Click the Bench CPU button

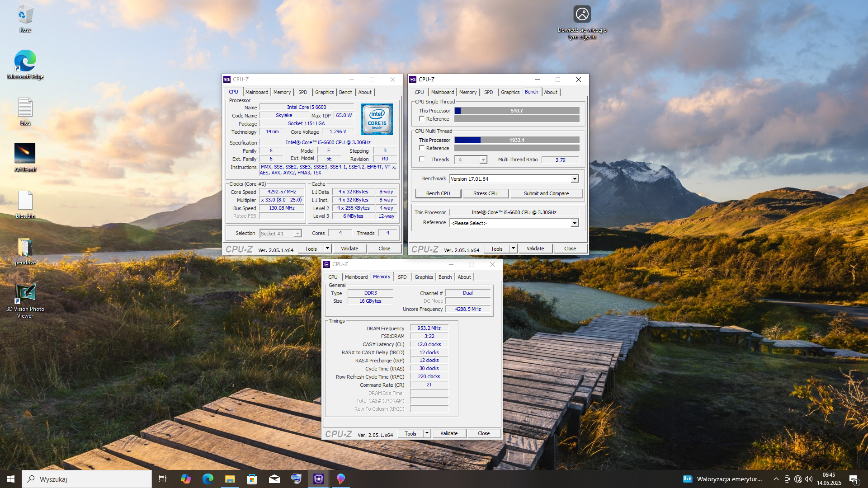pyautogui.click(x=438, y=193)
